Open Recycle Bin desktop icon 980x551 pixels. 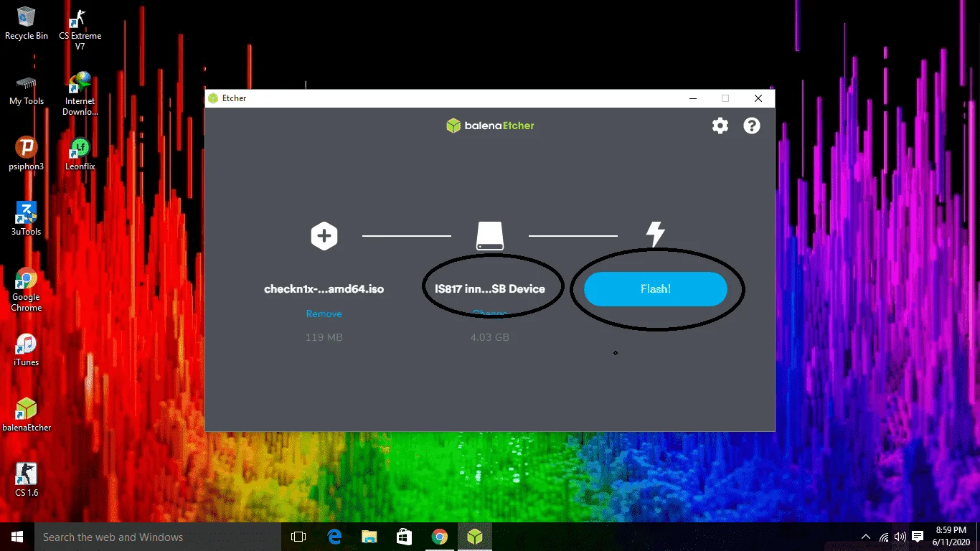[27, 23]
